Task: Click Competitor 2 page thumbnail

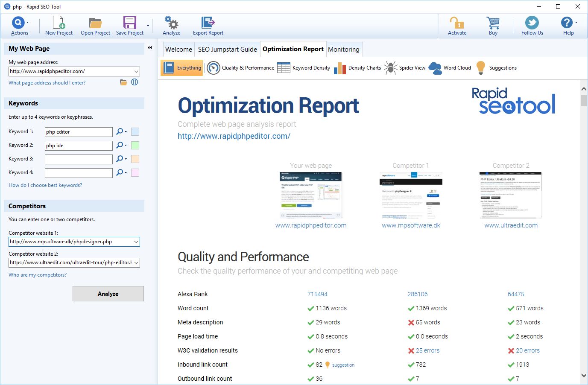Action: tap(511, 195)
